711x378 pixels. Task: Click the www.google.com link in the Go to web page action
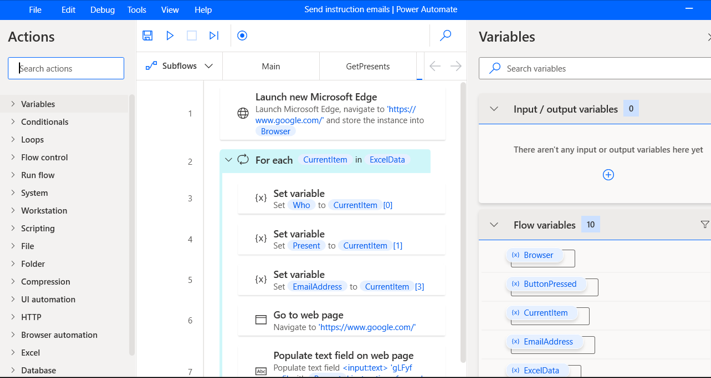click(x=367, y=327)
